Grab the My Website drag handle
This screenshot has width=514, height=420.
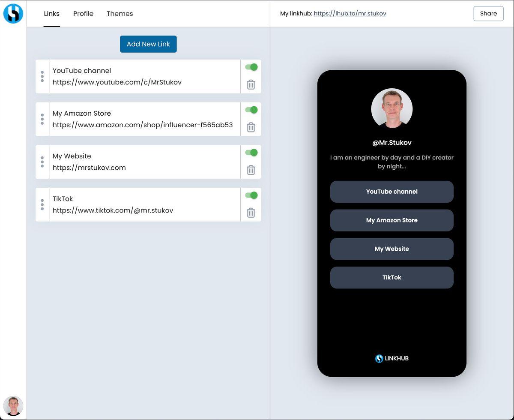pos(42,162)
